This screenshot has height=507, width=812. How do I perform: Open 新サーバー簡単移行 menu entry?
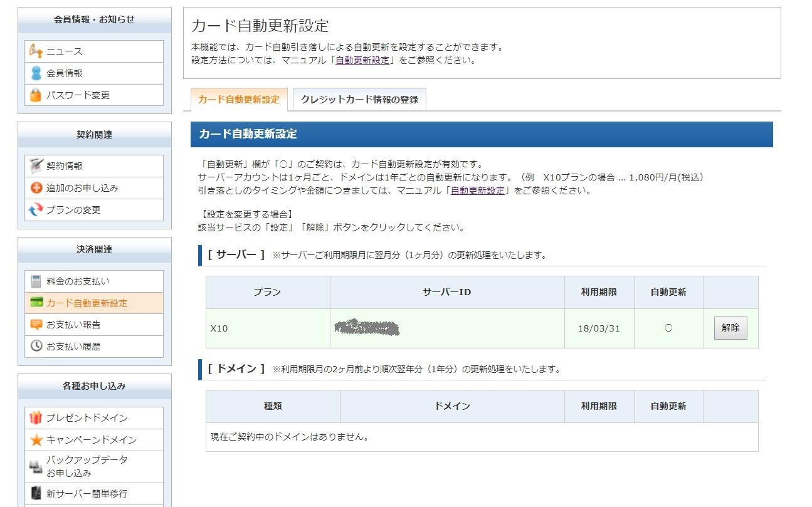(x=94, y=493)
